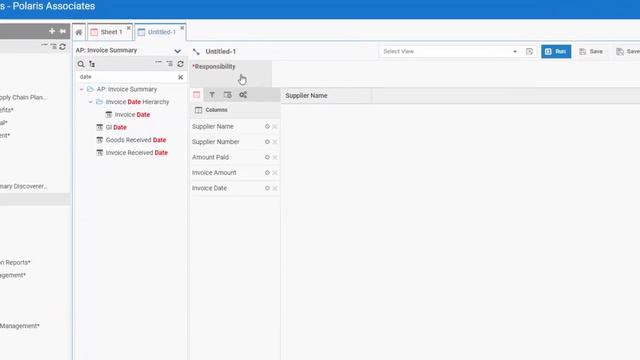Close the Sheet 1 tab

[x=129, y=28]
